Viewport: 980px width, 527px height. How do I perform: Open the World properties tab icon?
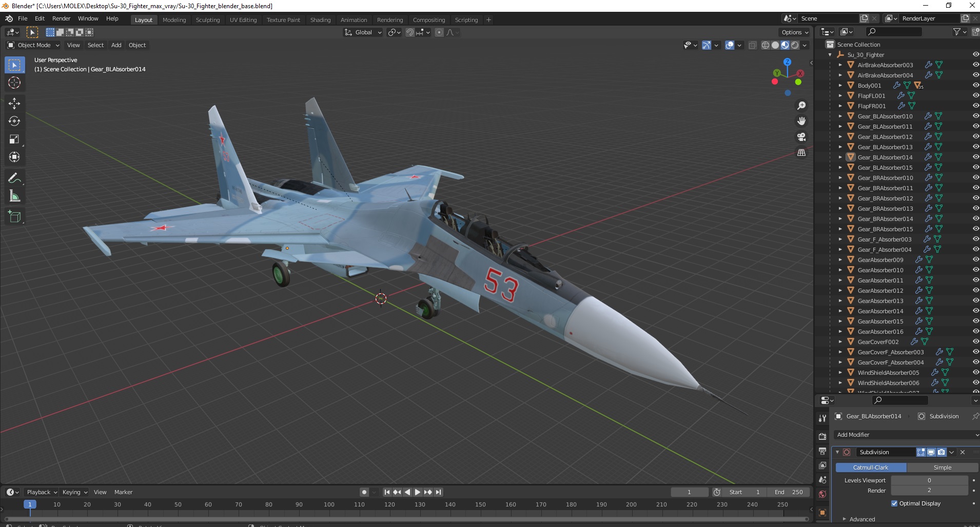click(822, 494)
